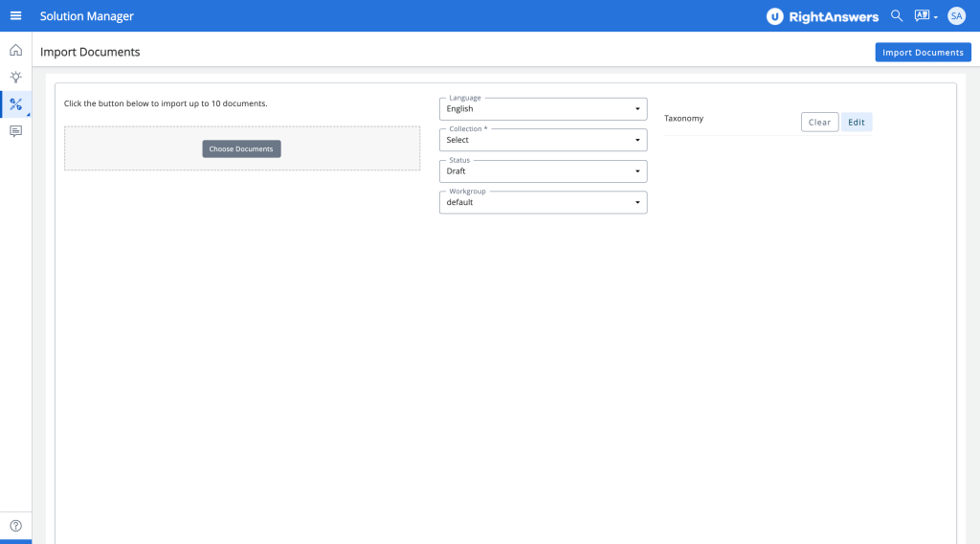Open the Status dropdown showing Draft
The height and width of the screenshot is (544, 980).
pyautogui.click(x=544, y=171)
